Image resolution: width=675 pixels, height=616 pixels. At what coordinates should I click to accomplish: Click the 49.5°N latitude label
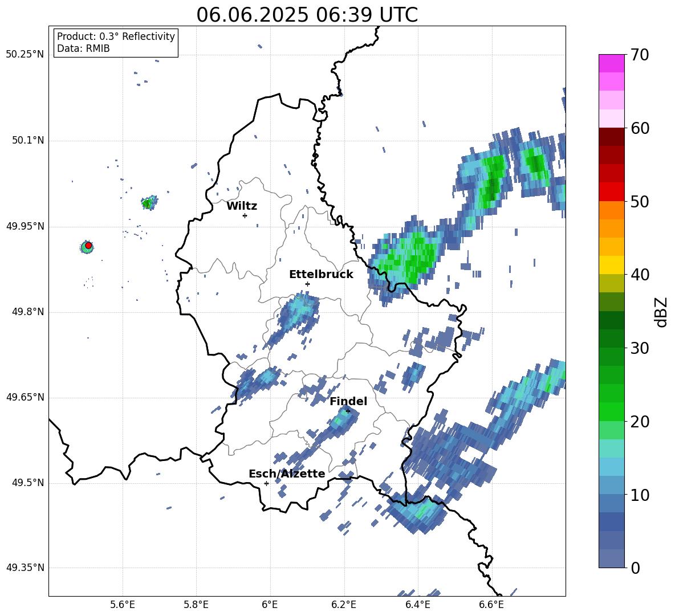tap(29, 483)
